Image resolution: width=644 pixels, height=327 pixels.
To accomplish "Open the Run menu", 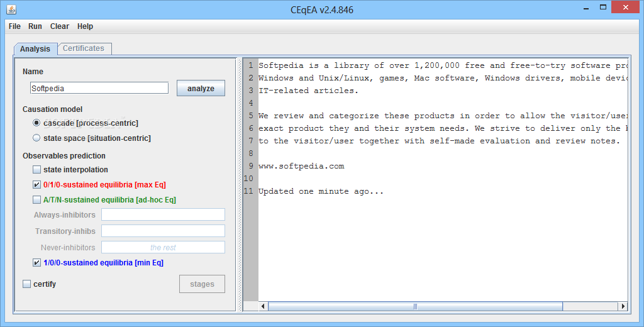I will tap(35, 26).
